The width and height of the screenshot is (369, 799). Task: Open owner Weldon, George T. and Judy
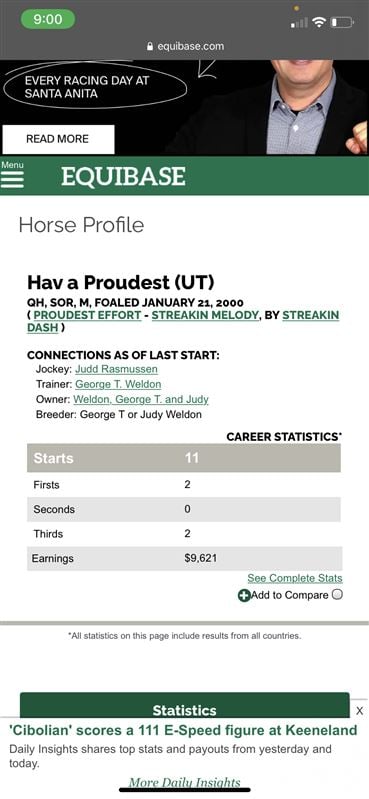tap(141, 400)
